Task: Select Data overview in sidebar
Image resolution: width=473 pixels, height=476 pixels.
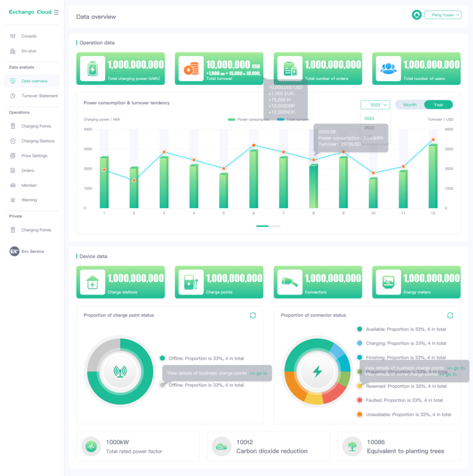Action: pos(32,81)
